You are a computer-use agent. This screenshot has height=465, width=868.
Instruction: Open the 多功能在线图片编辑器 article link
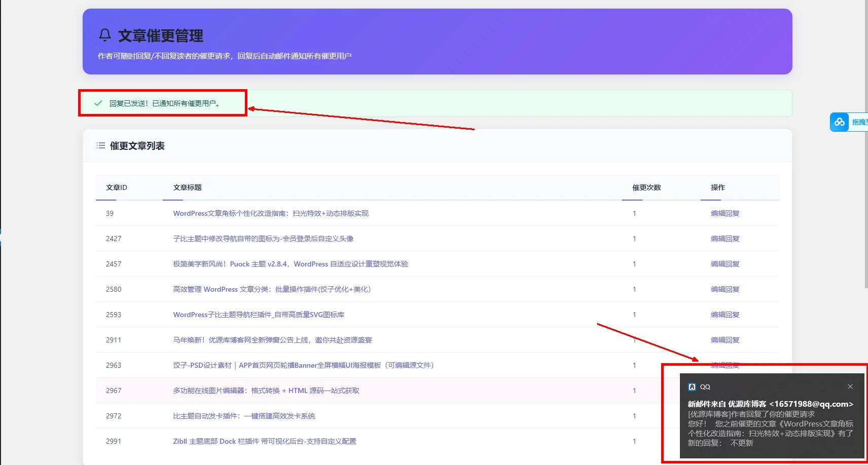[266, 391]
